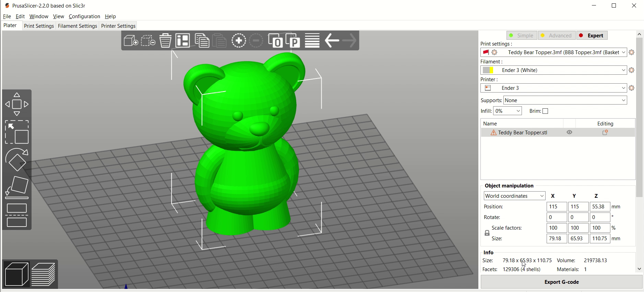The image size is (644, 292).
Task: Click the Split to parts icon
Action: tap(293, 40)
